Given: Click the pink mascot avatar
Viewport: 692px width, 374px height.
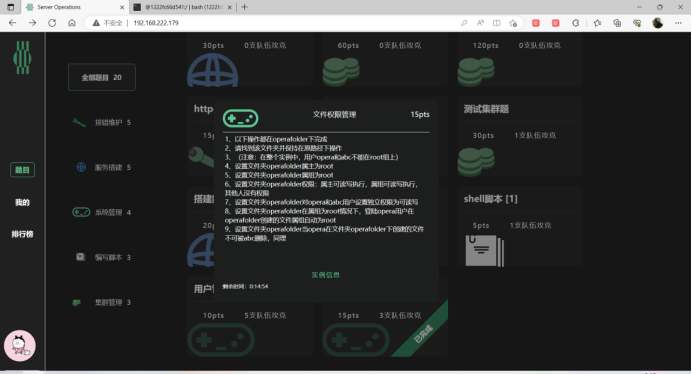Looking at the screenshot, I should coord(20,346).
